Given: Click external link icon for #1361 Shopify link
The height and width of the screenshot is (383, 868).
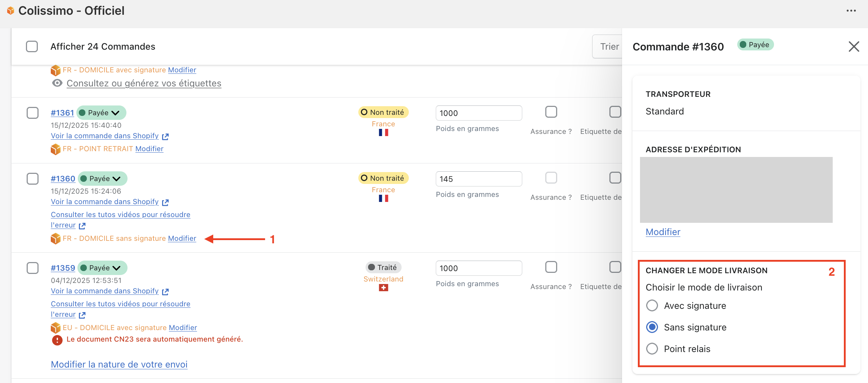Looking at the screenshot, I should (x=165, y=136).
